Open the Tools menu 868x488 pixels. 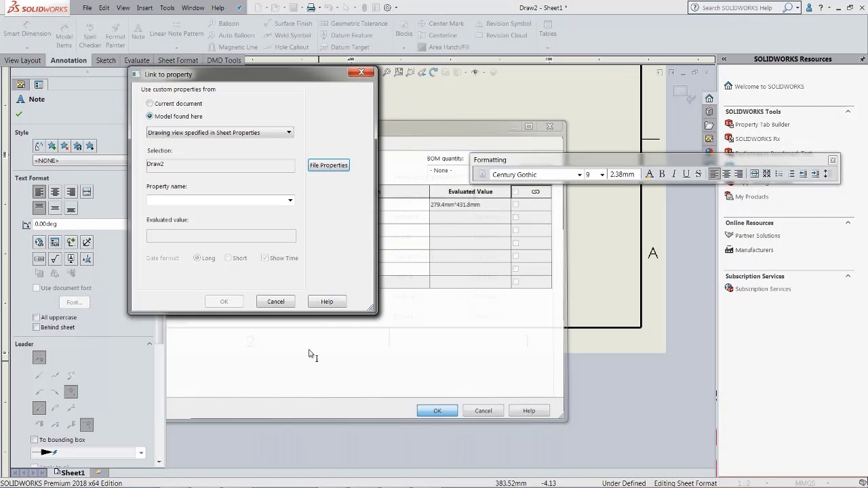click(x=167, y=8)
